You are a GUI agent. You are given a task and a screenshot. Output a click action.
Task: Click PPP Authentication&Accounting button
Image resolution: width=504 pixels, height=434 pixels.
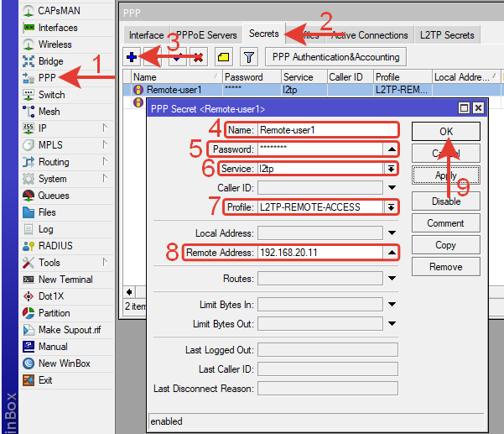pos(336,57)
